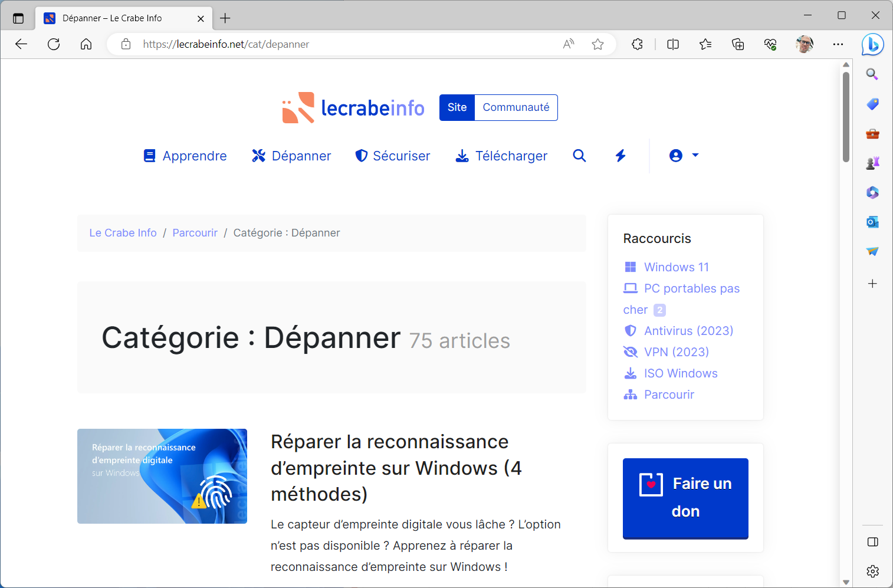Open sidebar Microsoft 365 icon
Screen dimensions: 893x588
point(872,192)
